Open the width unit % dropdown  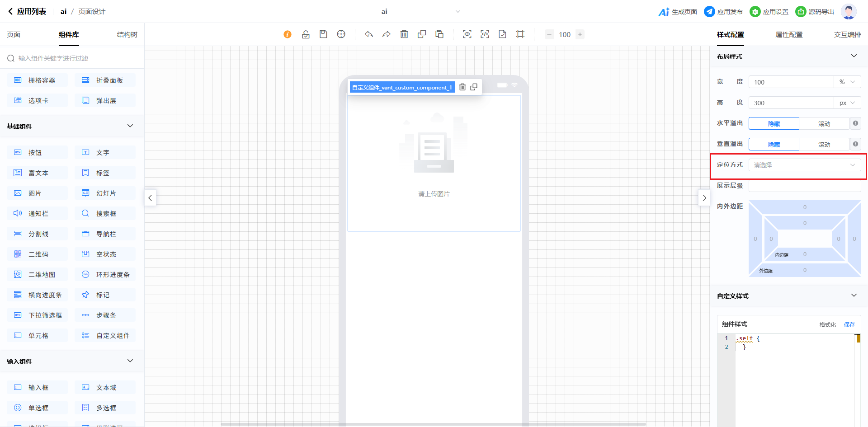[x=847, y=82]
